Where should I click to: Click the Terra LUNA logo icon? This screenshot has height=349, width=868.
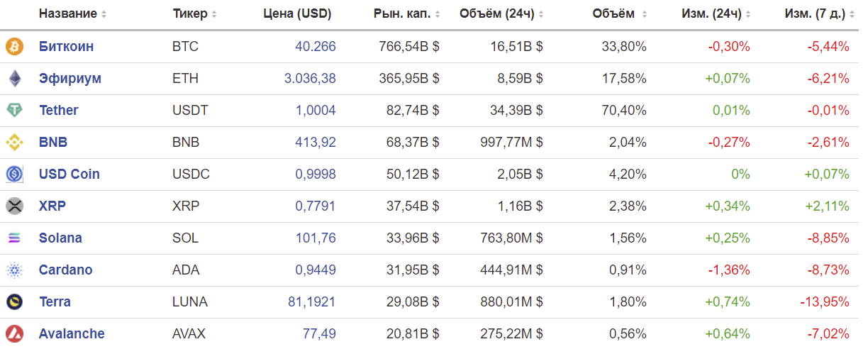[15, 302]
